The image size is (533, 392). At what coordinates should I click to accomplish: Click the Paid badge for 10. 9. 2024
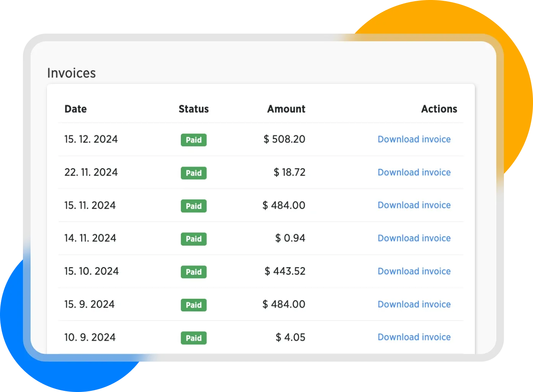click(193, 338)
